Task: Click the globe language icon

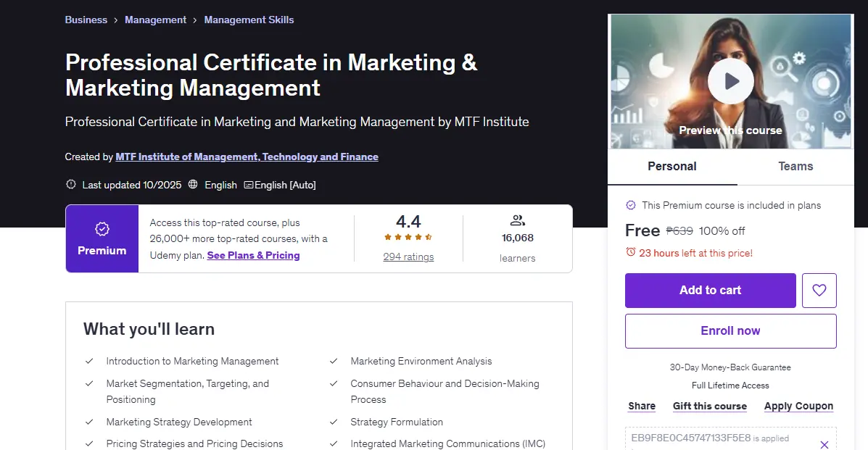Action: coord(193,184)
